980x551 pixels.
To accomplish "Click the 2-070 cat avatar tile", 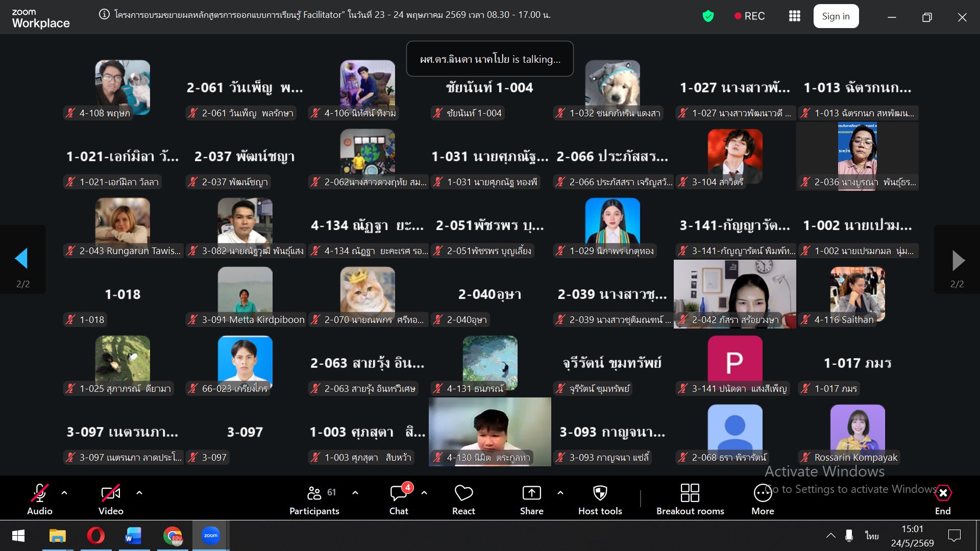I will point(367,294).
